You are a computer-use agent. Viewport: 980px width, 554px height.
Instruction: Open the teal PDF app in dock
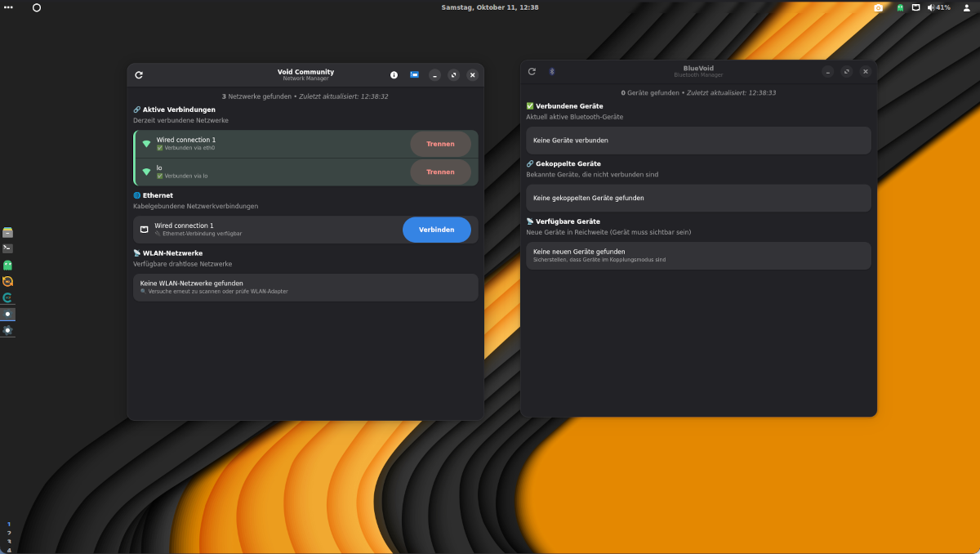8,297
